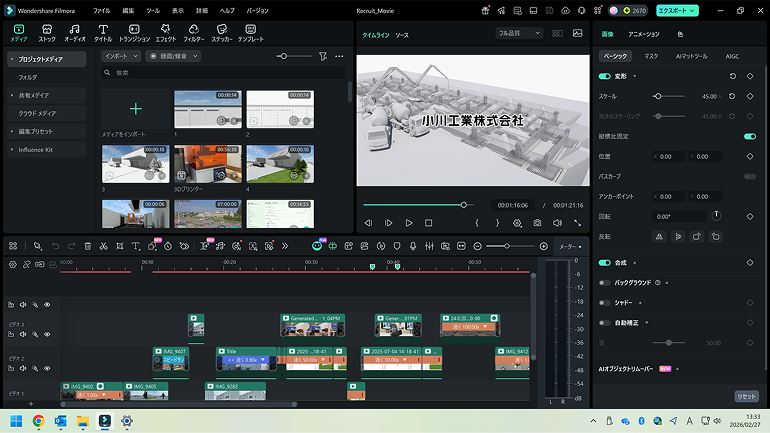Click the split scissors icon in timeline toolbar
Screen dimensions: 770x433
[103, 246]
